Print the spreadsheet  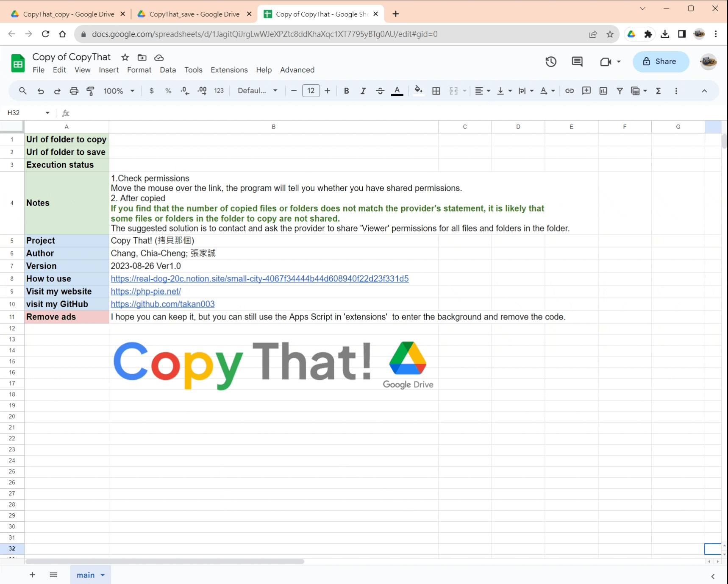[x=74, y=91]
